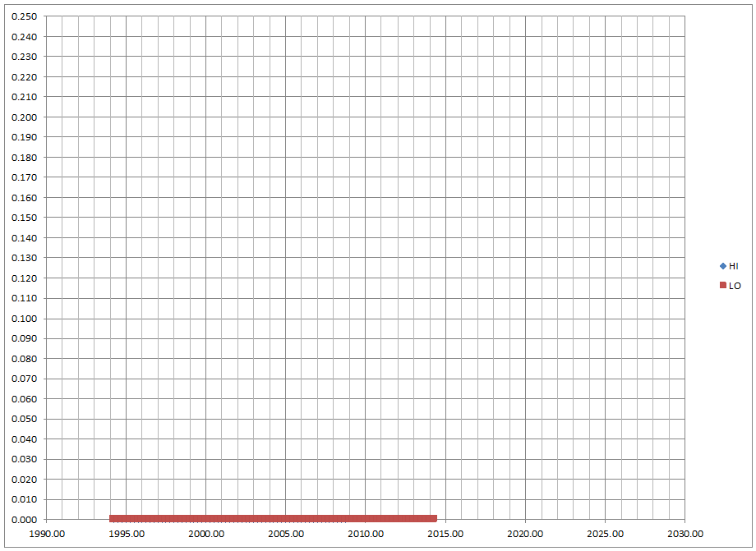
Task: Click the 0.180 vertical axis label
Action: click(x=24, y=158)
